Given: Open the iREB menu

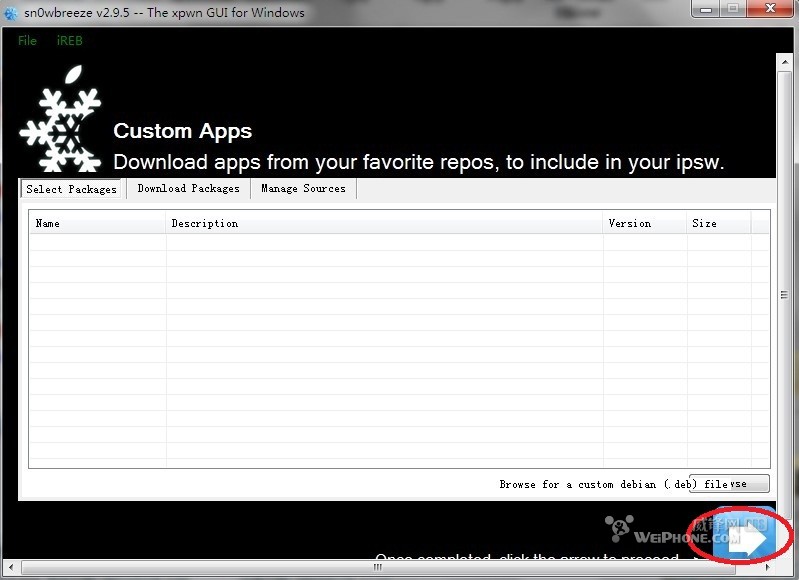Looking at the screenshot, I should [x=69, y=41].
